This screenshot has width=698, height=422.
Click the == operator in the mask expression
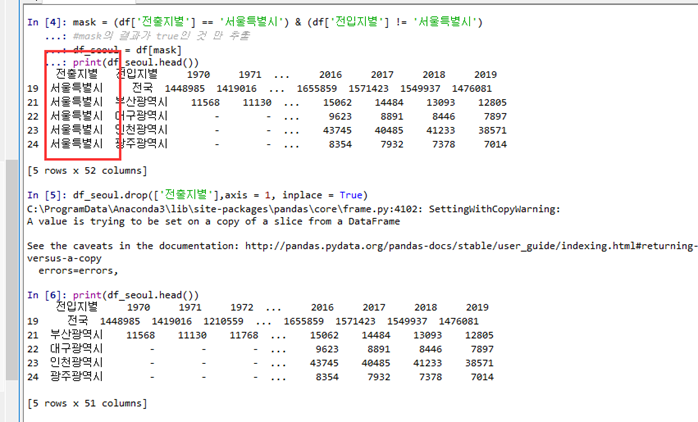[208, 22]
